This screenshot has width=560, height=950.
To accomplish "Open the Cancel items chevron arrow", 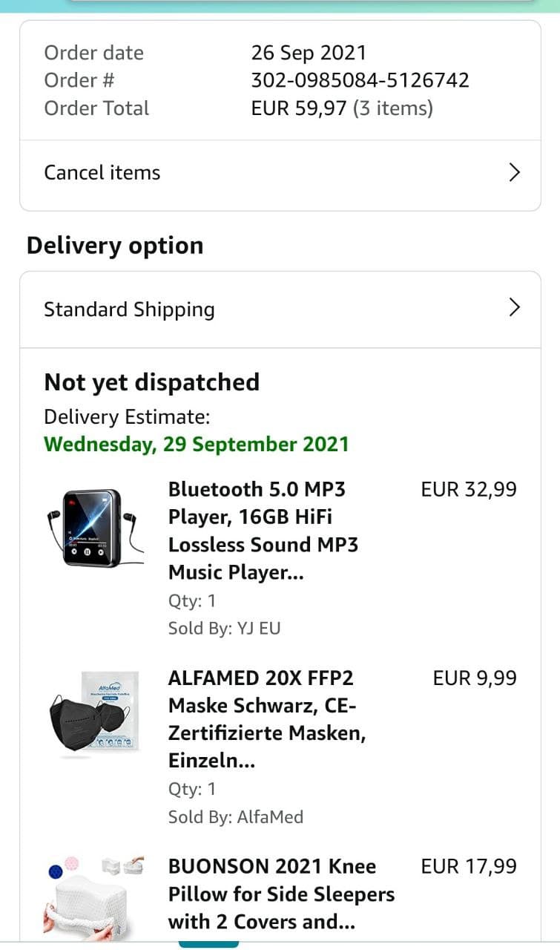I will pyautogui.click(x=515, y=173).
